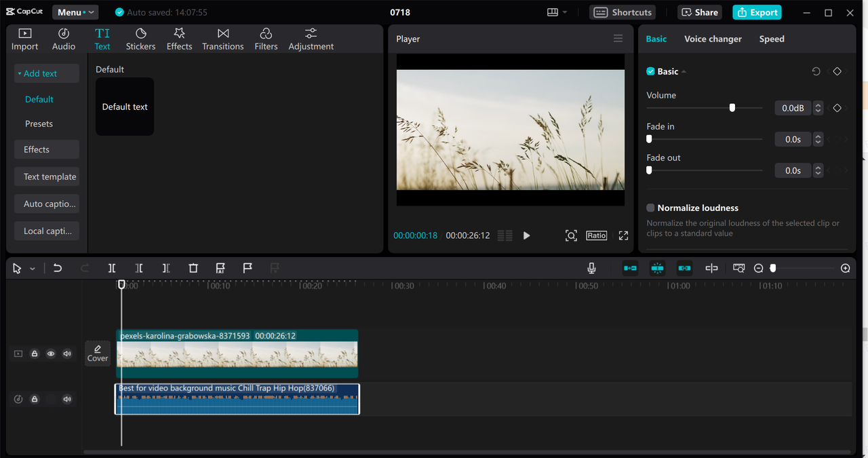The image size is (868, 458).
Task: Adjust the Fade out value stepper
Action: coord(818,170)
